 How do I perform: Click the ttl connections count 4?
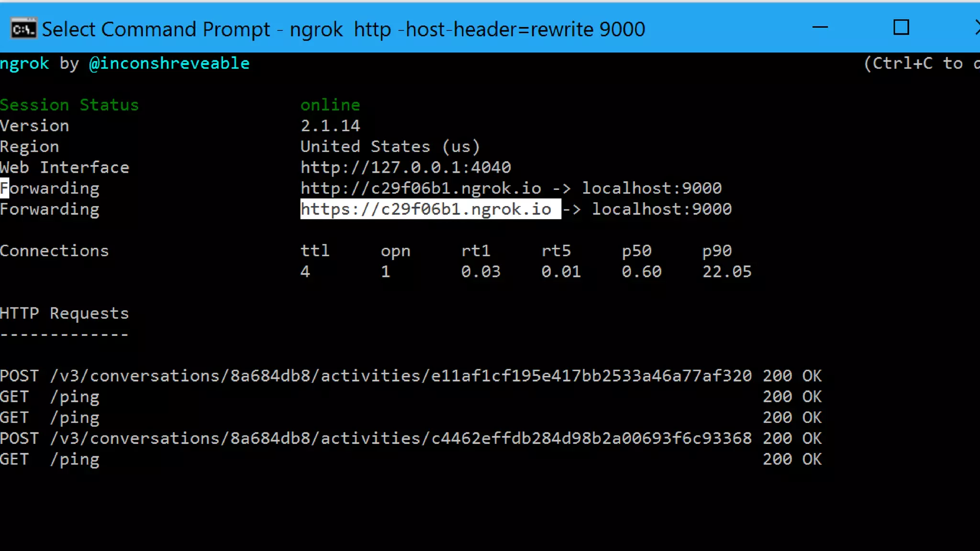click(x=305, y=272)
